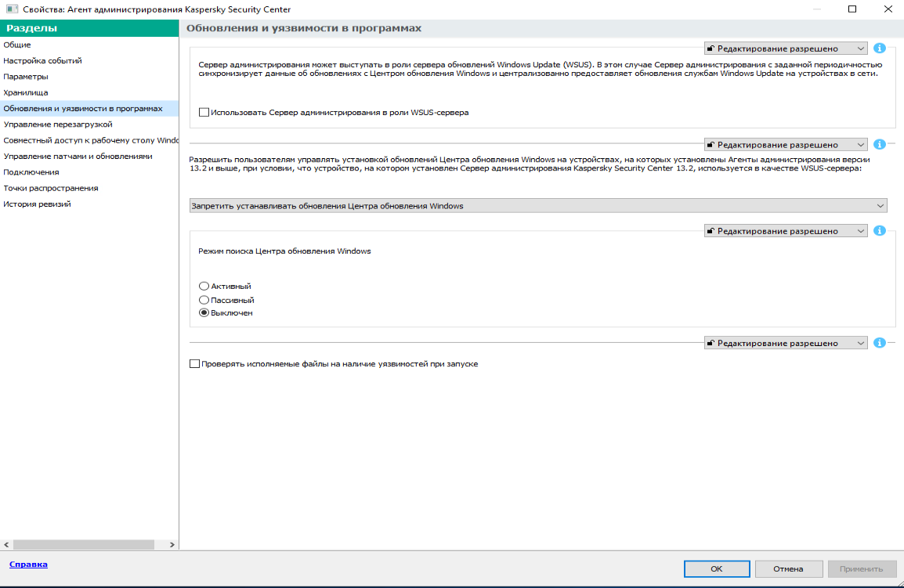
Task: Select Точки распространения section
Action: click(x=89, y=188)
